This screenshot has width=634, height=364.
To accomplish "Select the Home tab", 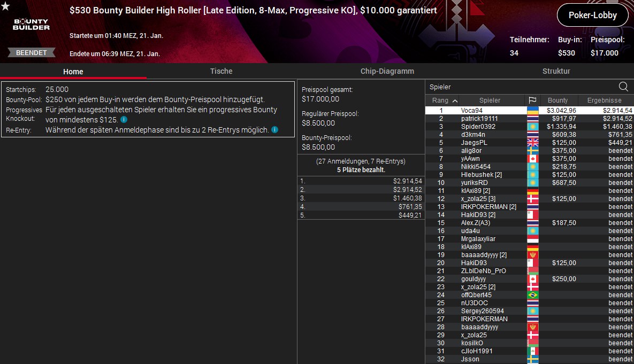I will [x=73, y=72].
